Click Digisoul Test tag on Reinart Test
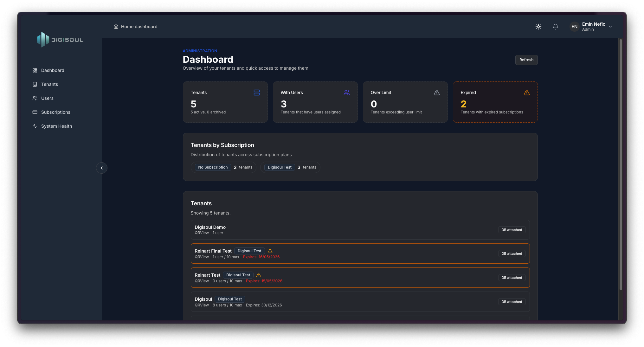644x347 pixels. pyautogui.click(x=238, y=275)
